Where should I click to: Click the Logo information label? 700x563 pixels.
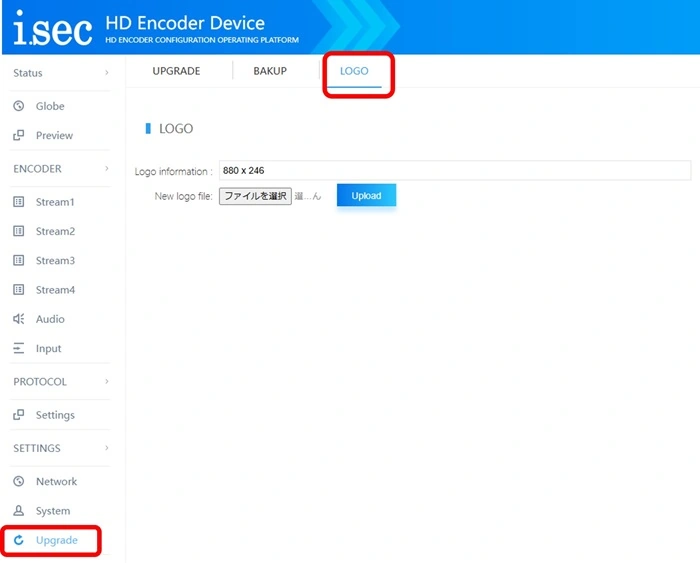[174, 171]
